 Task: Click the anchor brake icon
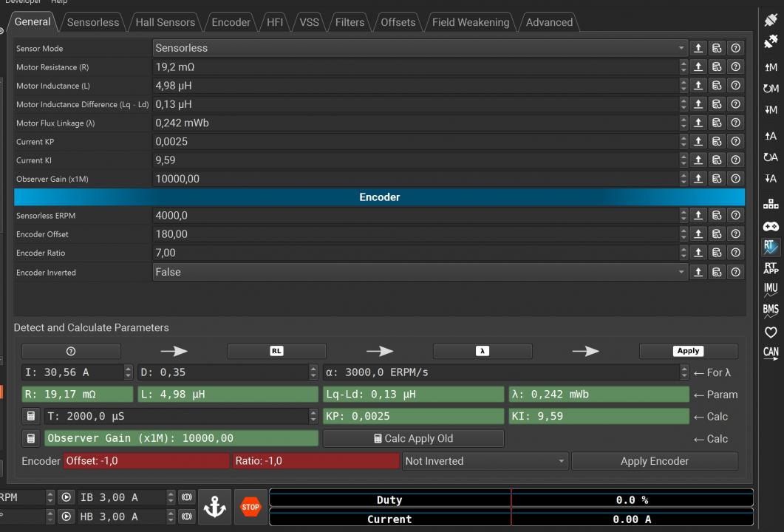(214, 507)
